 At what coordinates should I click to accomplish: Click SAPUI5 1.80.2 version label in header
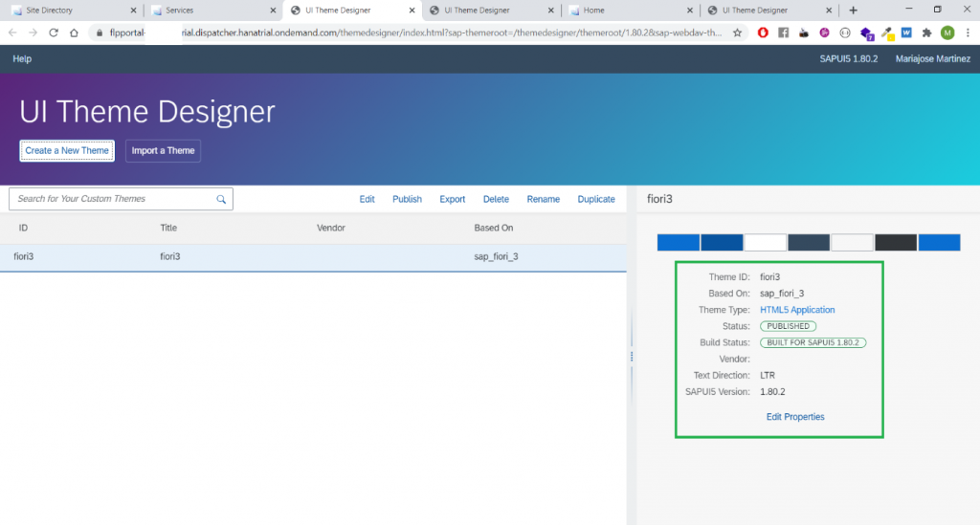click(x=848, y=58)
